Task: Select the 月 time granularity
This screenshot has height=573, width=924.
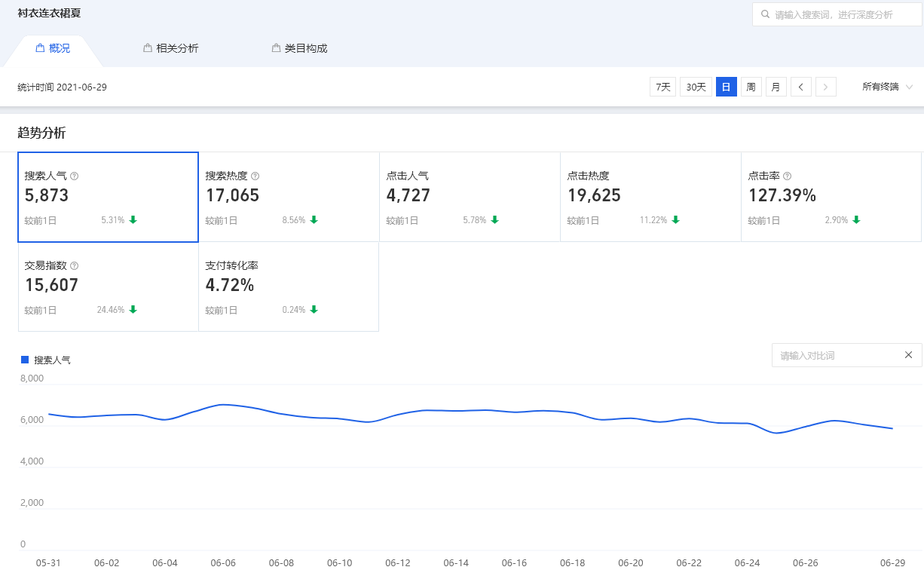Action: pos(776,87)
